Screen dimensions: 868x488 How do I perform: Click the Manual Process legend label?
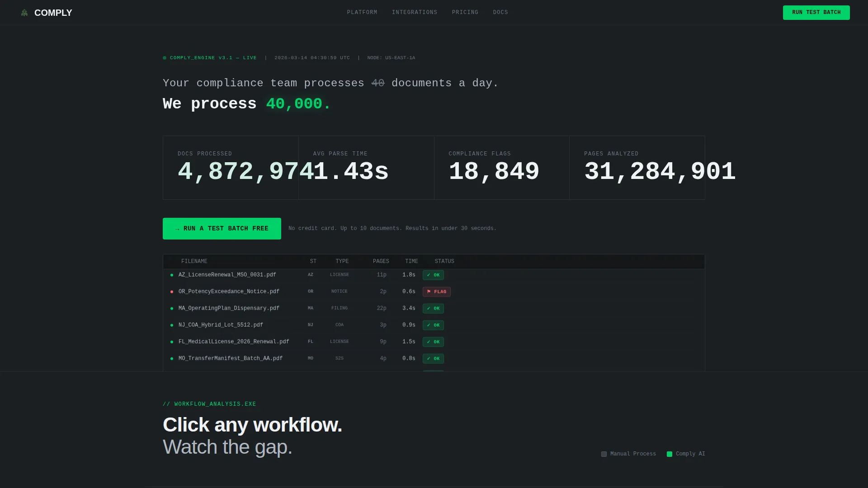click(633, 454)
